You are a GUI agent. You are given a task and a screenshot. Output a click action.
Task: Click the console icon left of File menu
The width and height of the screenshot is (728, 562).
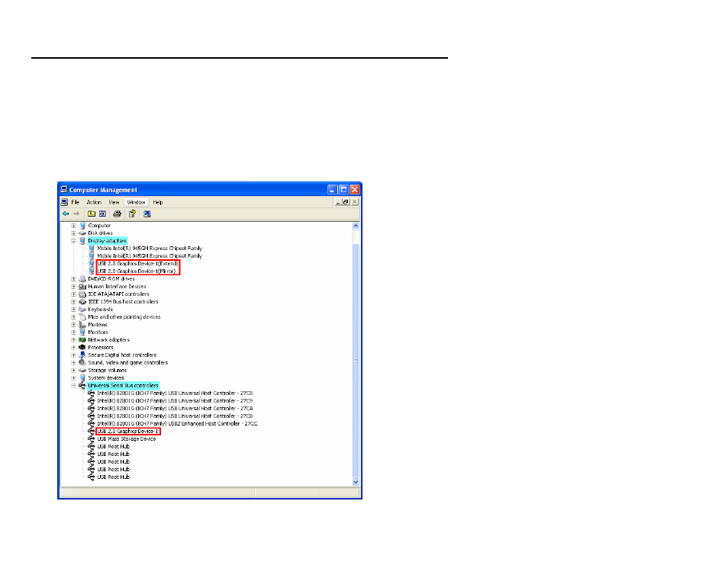click(x=65, y=202)
